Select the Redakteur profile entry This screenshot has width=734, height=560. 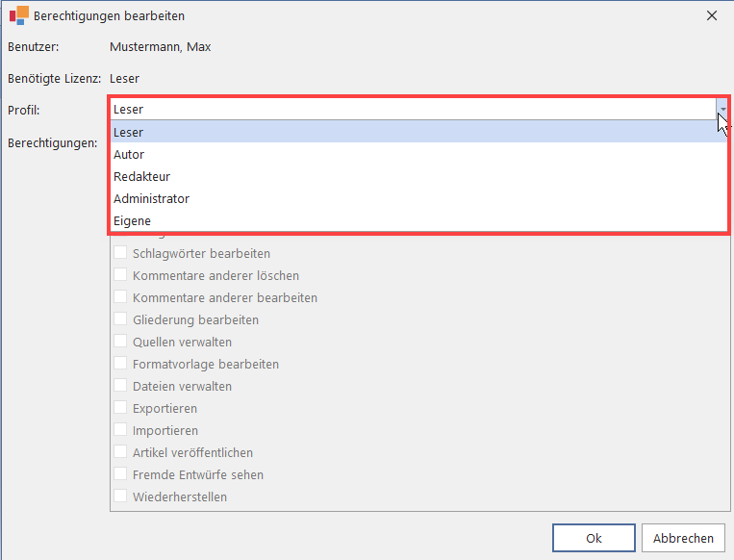[141, 176]
